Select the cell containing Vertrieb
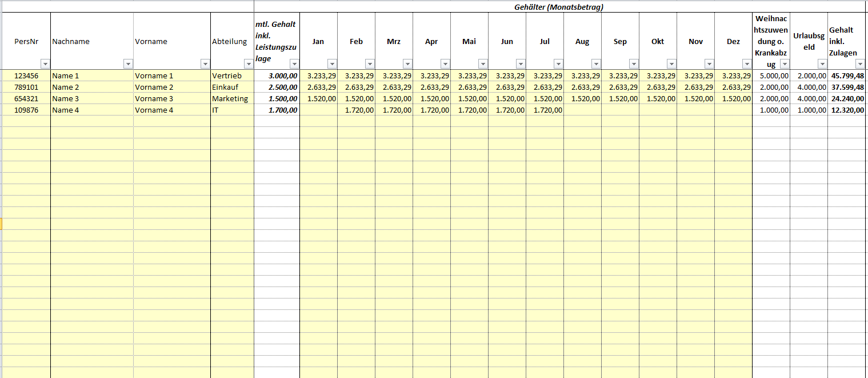The height and width of the screenshot is (378, 868). pos(231,75)
